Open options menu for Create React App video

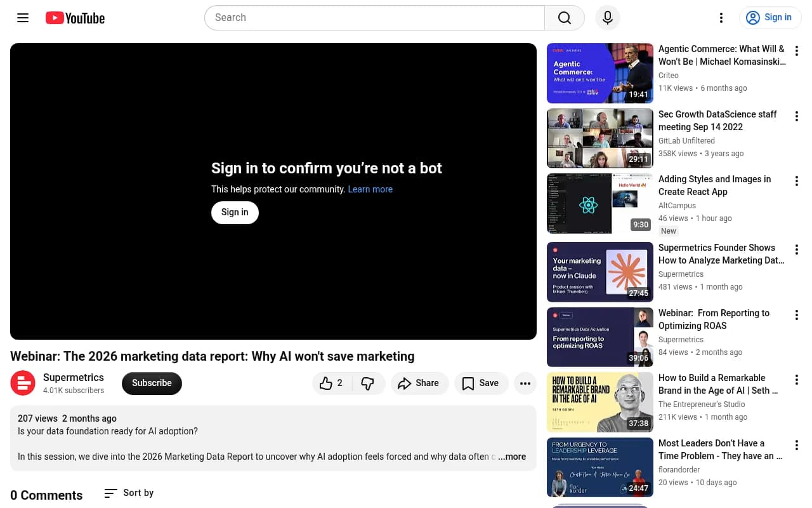click(797, 182)
